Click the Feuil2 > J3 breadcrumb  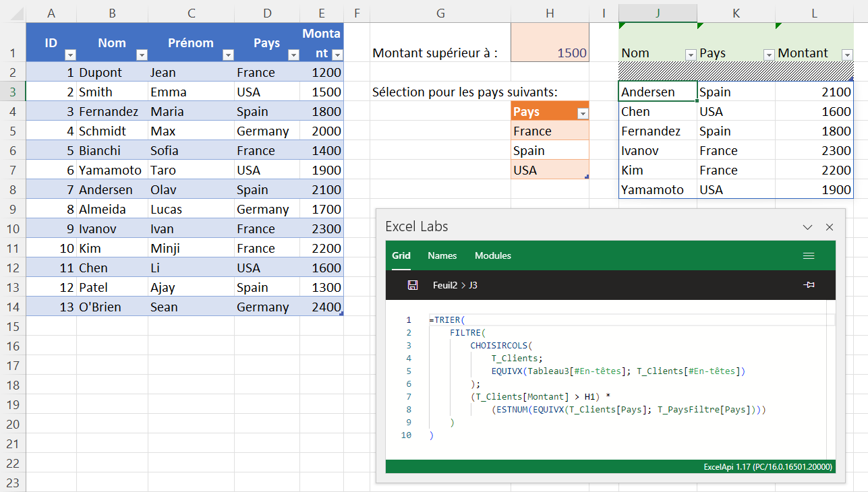click(x=455, y=286)
